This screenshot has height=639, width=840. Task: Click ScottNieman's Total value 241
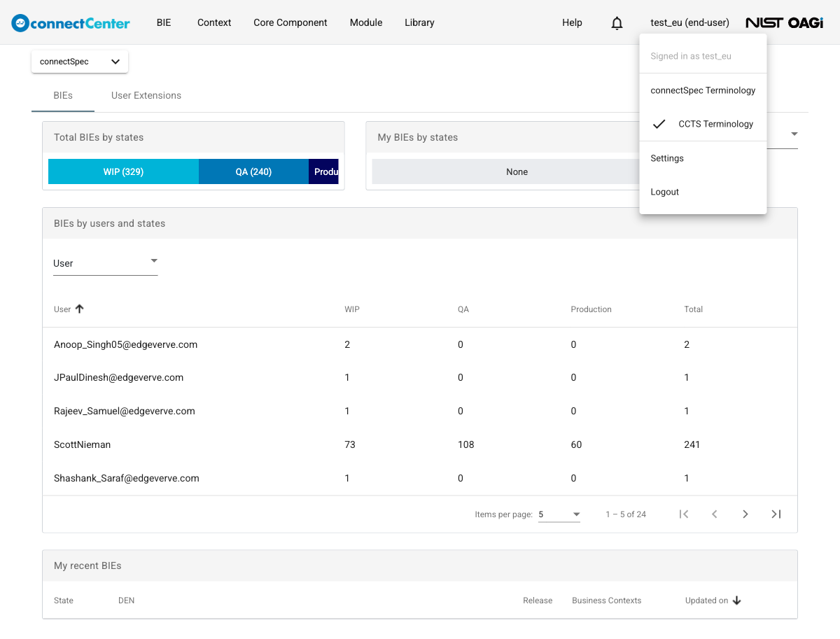692,444
